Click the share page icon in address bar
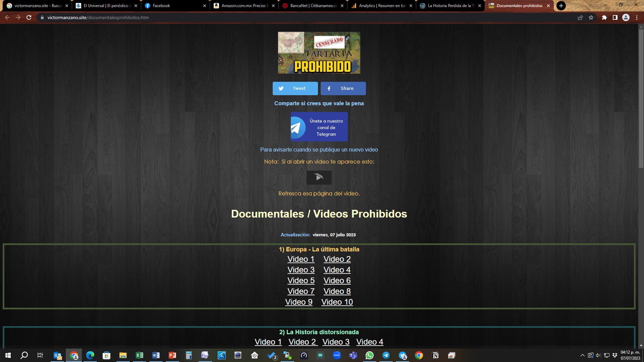The height and width of the screenshot is (362, 644). coord(580,17)
